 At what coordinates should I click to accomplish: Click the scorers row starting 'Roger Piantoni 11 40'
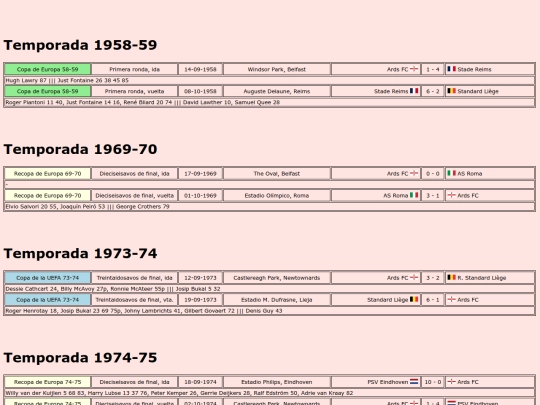tap(269, 102)
